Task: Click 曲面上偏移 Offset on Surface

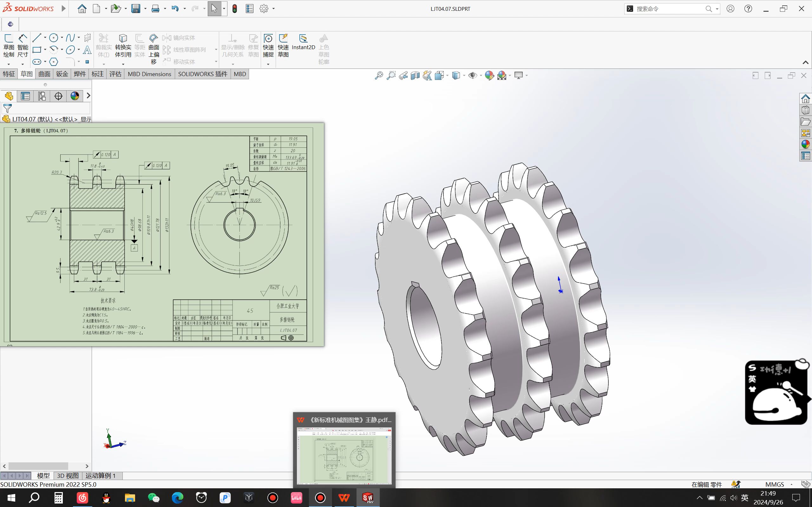Action: [154, 49]
